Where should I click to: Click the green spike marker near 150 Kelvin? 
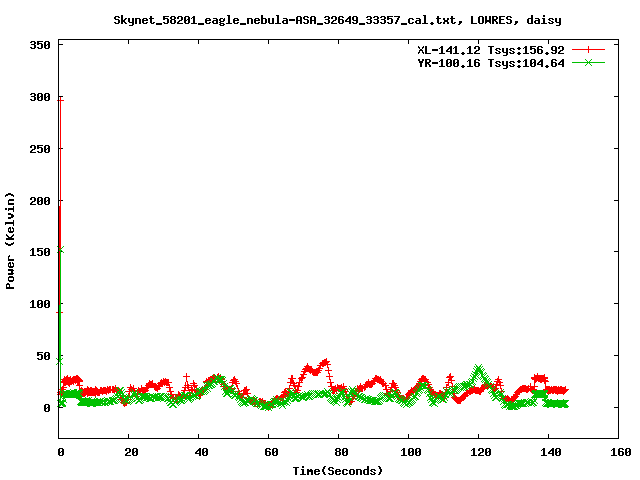pos(60,250)
